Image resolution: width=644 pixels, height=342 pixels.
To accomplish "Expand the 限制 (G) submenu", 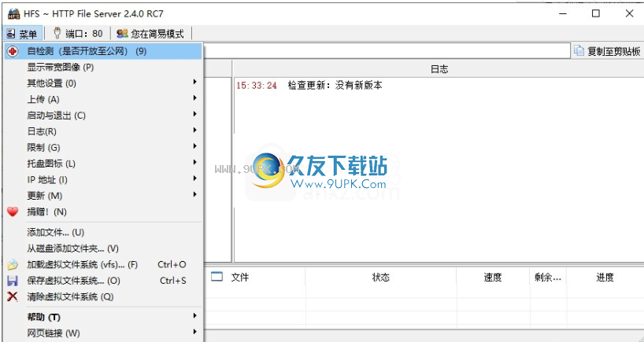I will [103, 147].
